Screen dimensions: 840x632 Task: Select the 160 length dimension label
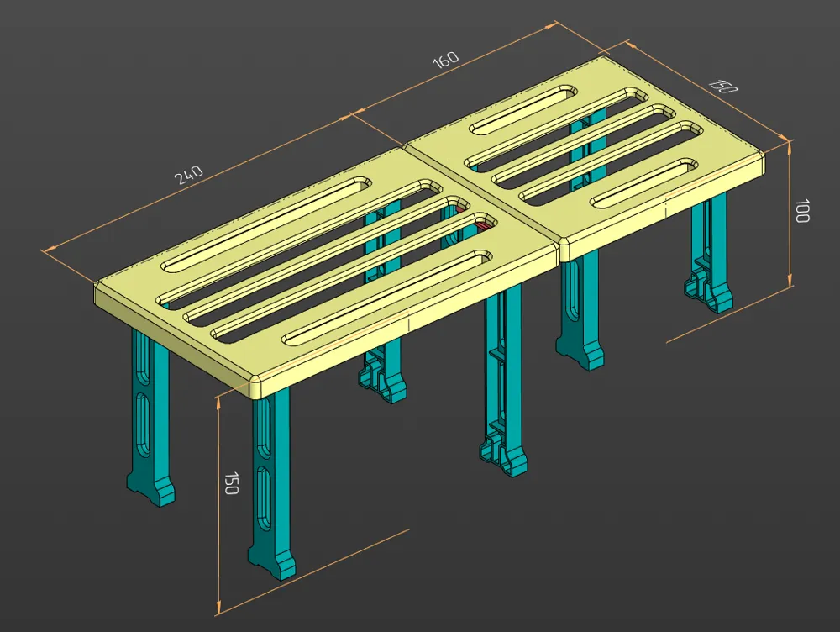pos(446,60)
